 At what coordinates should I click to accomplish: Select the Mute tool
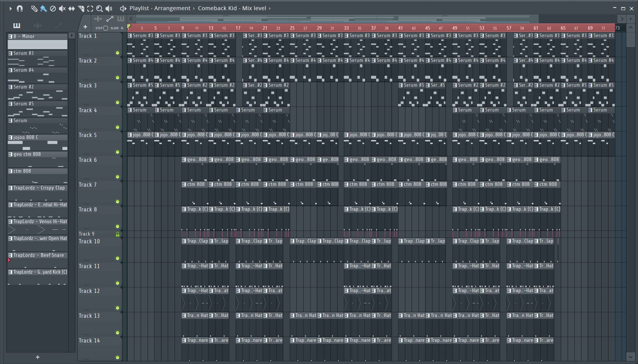(x=62, y=8)
